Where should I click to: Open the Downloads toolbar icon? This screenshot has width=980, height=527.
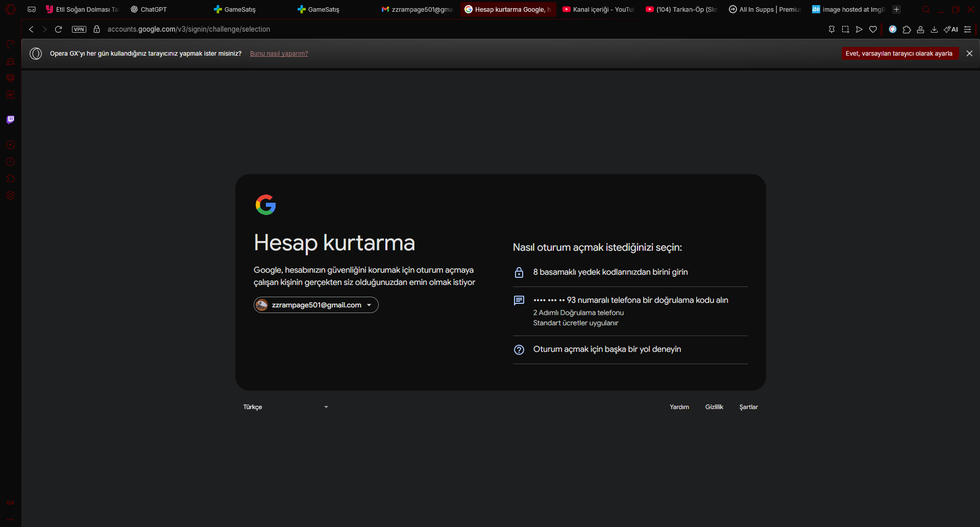(934, 29)
